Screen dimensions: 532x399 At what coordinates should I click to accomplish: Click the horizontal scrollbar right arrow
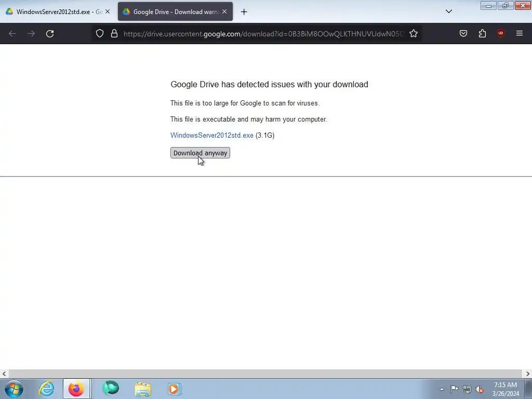pyautogui.click(x=528, y=374)
